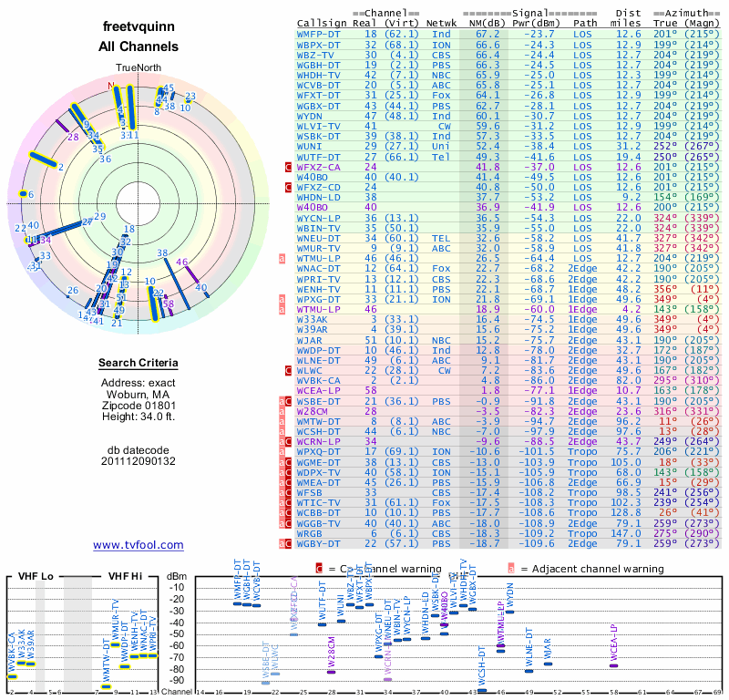This screenshot has width=729, height=700.
Task: Click the channel 6 marker on radar plot
Action: point(22,194)
